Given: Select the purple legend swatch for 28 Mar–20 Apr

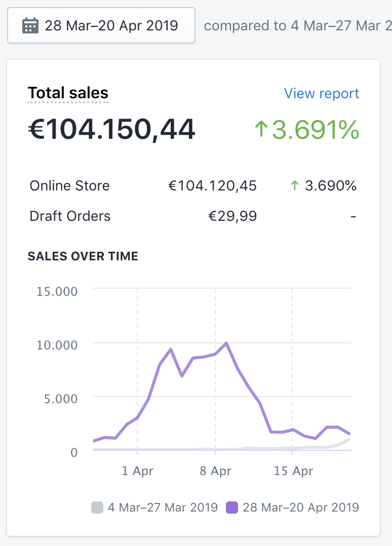Looking at the screenshot, I should (x=232, y=508).
